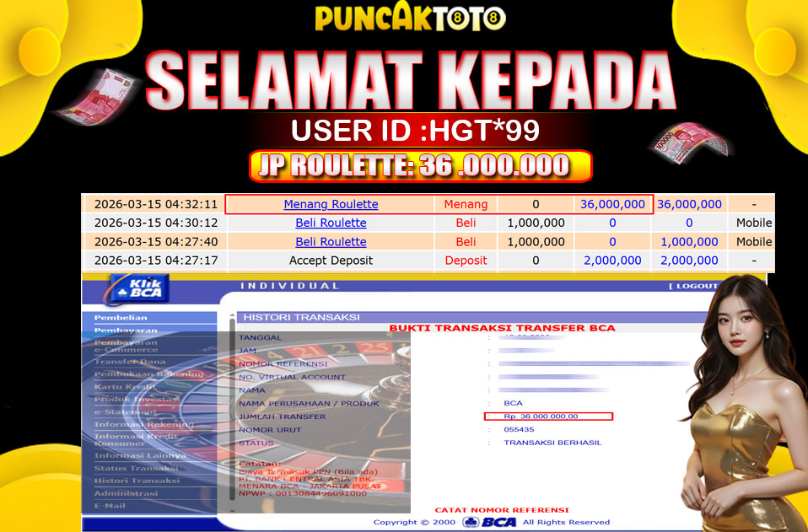808x532 pixels.
Task: Click the JUMLAH TRANSFER label
Action: click(x=283, y=416)
